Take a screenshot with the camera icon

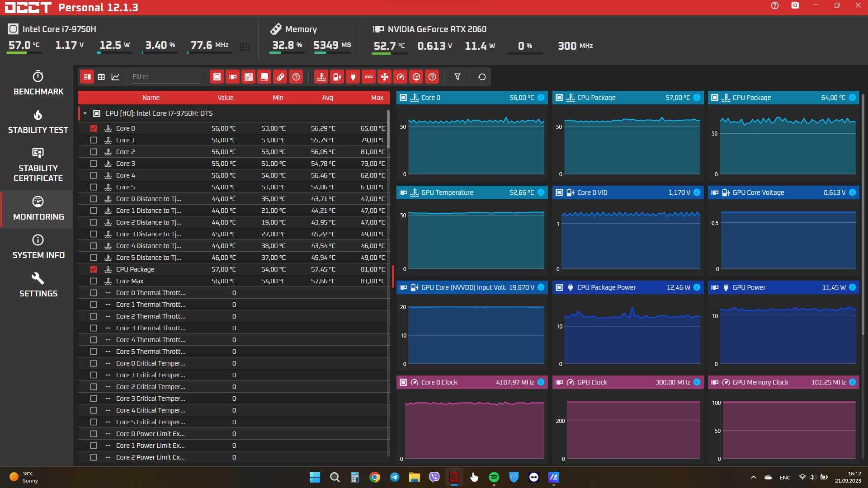click(795, 6)
